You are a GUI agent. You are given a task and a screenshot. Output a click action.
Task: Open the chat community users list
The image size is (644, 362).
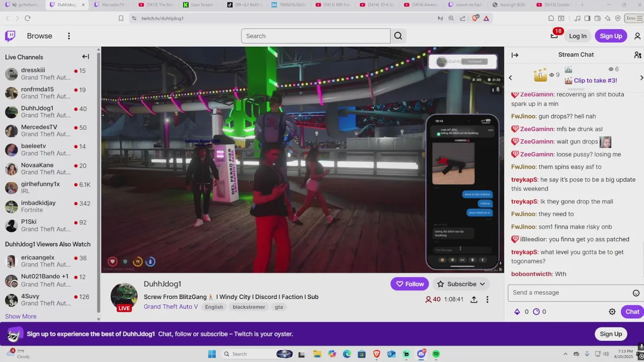(637, 55)
